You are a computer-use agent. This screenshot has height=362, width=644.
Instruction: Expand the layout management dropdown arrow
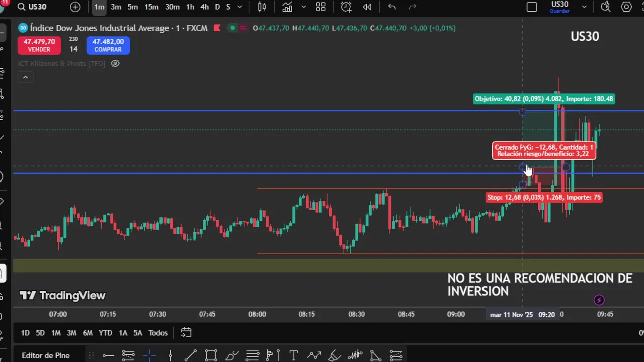coord(584,7)
